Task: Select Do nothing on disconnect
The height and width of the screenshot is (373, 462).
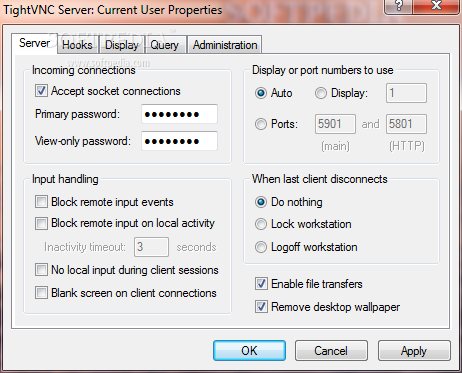Action: (x=261, y=202)
